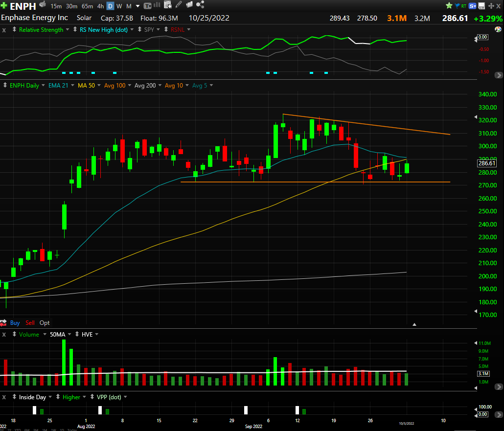Click move arrows beside Volume label
504x431 pixels.
[15, 334]
